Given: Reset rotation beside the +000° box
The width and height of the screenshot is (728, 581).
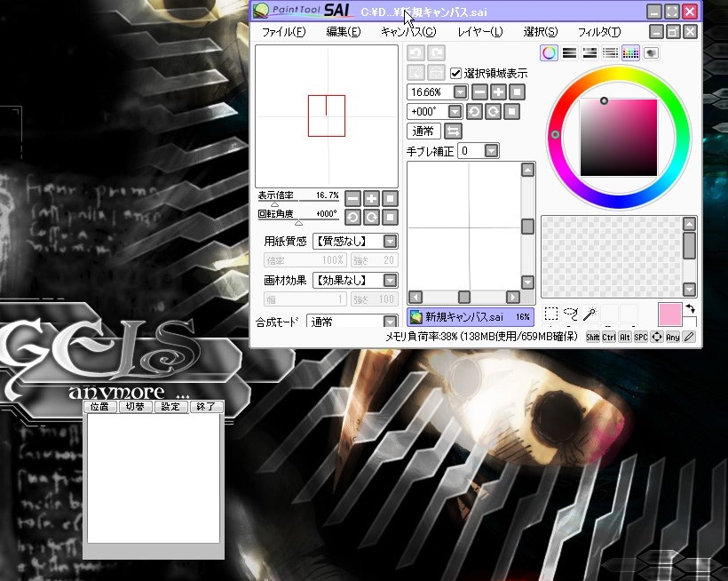Looking at the screenshot, I should [511, 111].
